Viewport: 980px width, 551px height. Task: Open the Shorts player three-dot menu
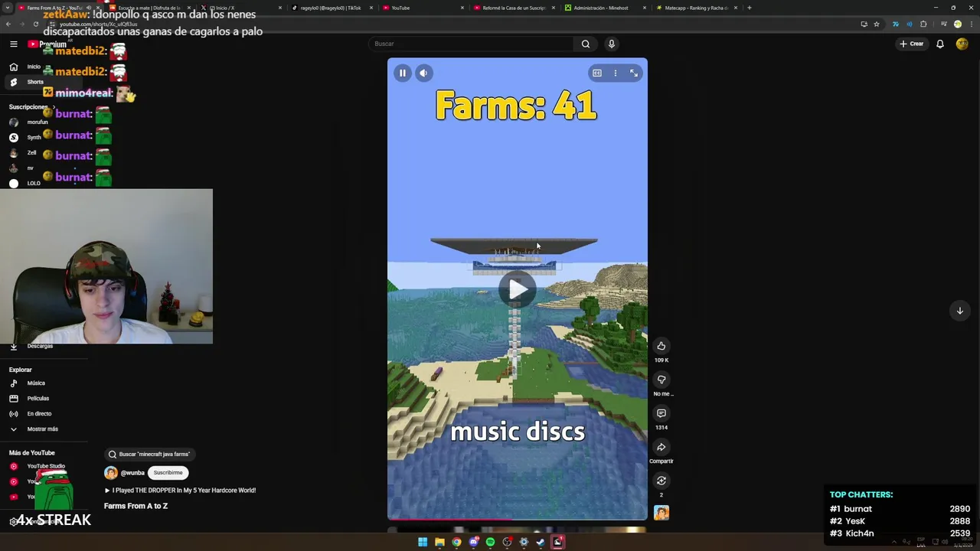point(615,73)
